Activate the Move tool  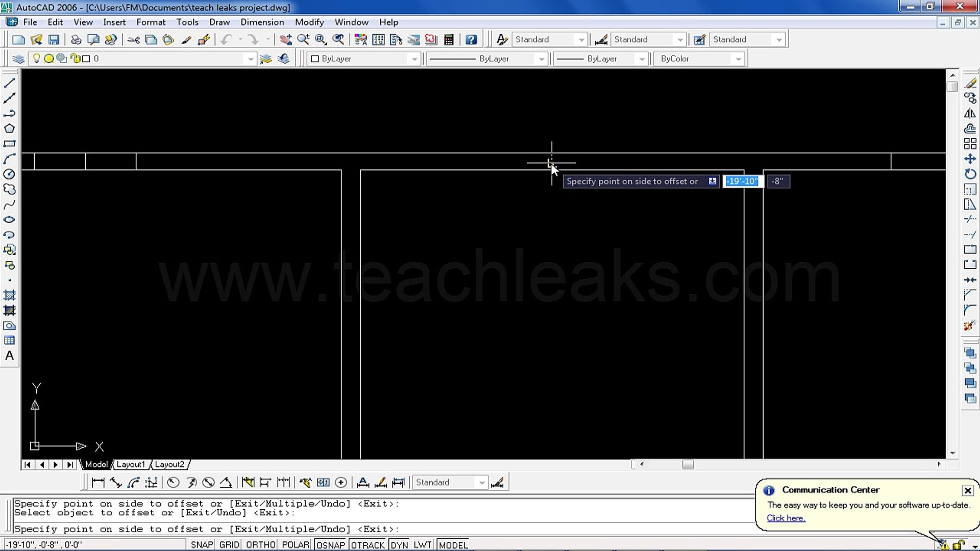click(969, 158)
